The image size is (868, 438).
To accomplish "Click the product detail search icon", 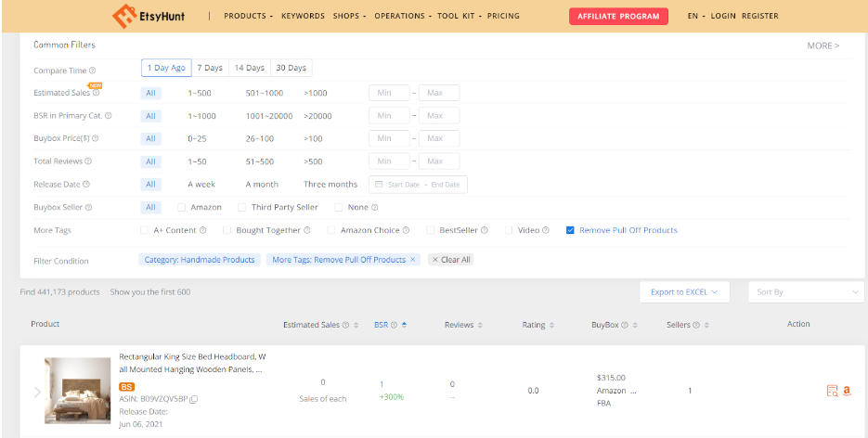I will (832, 391).
